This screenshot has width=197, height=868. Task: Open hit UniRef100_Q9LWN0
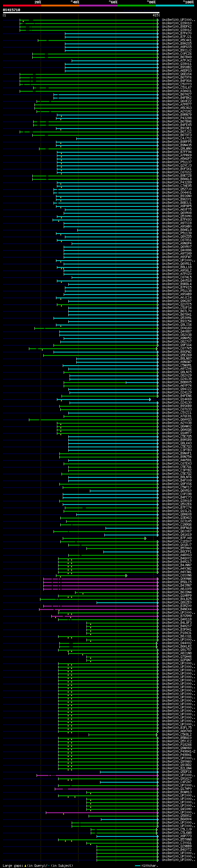177,149
